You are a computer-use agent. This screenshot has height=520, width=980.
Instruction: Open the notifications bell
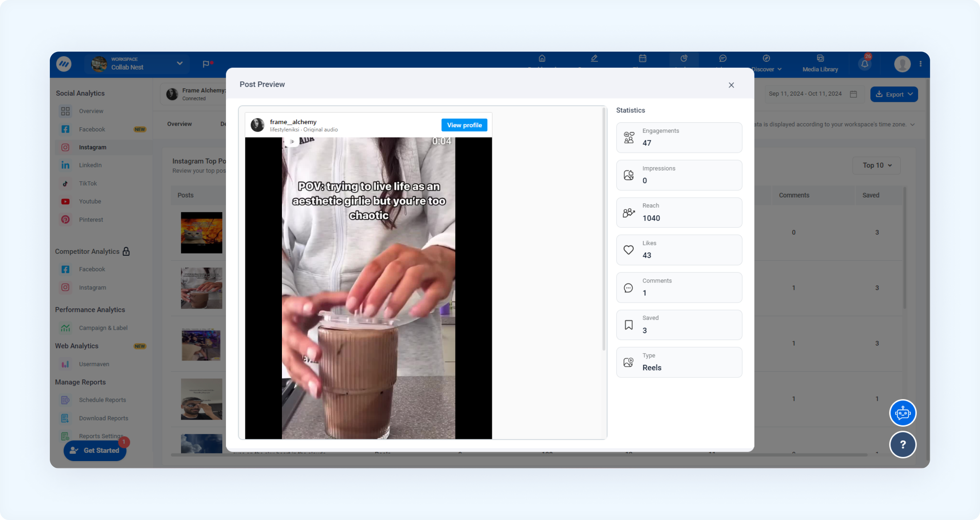pyautogui.click(x=865, y=64)
